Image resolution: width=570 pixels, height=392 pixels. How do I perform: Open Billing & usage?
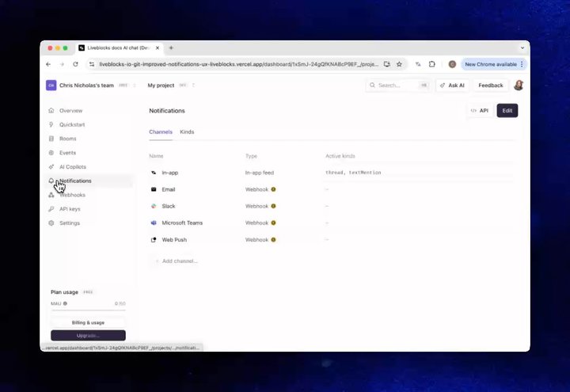(x=88, y=322)
